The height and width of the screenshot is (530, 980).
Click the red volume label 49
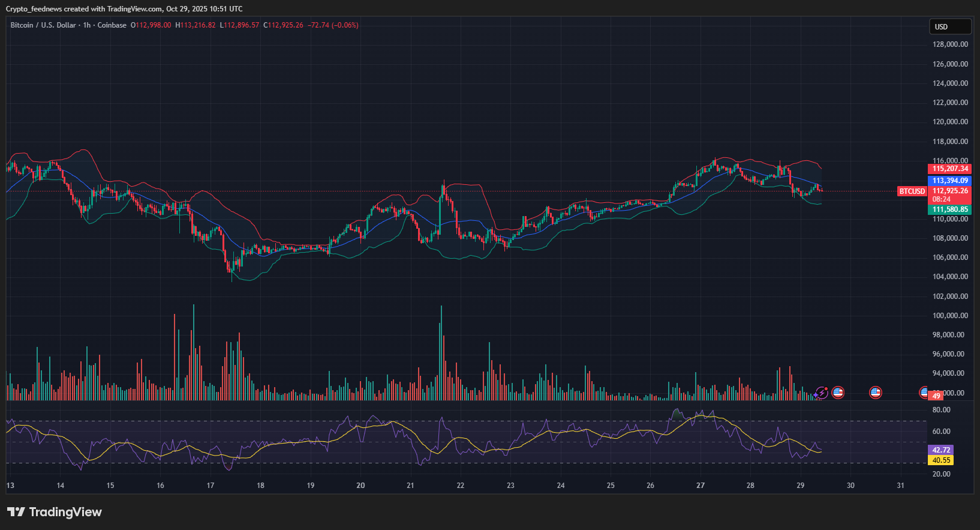pyautogui.click(x=936, y=396)
